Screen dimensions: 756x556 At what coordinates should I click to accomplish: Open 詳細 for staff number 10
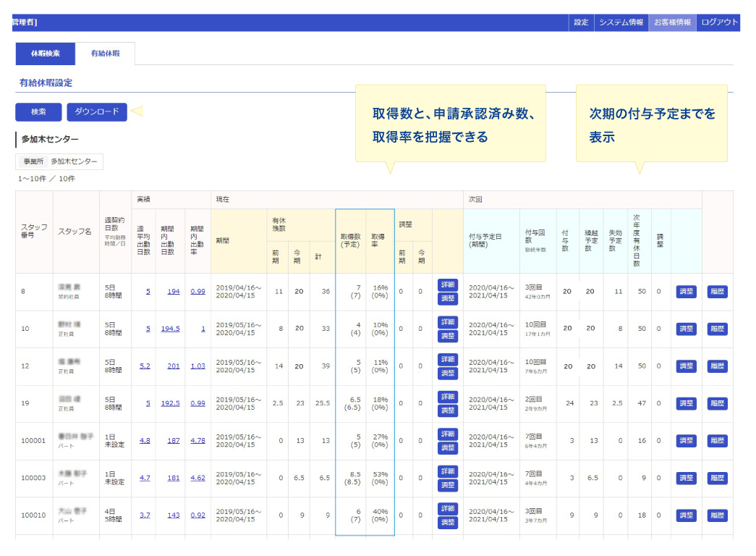pyautogui.click(x=448, y=322)
